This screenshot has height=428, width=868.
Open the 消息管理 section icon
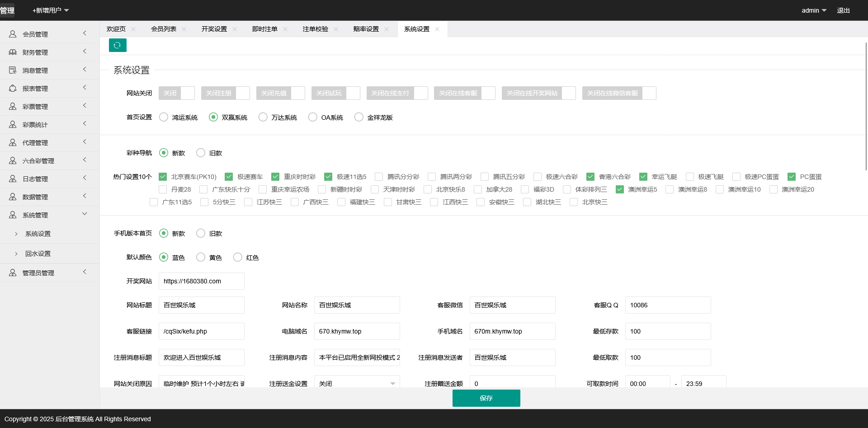tap(12, 70)
